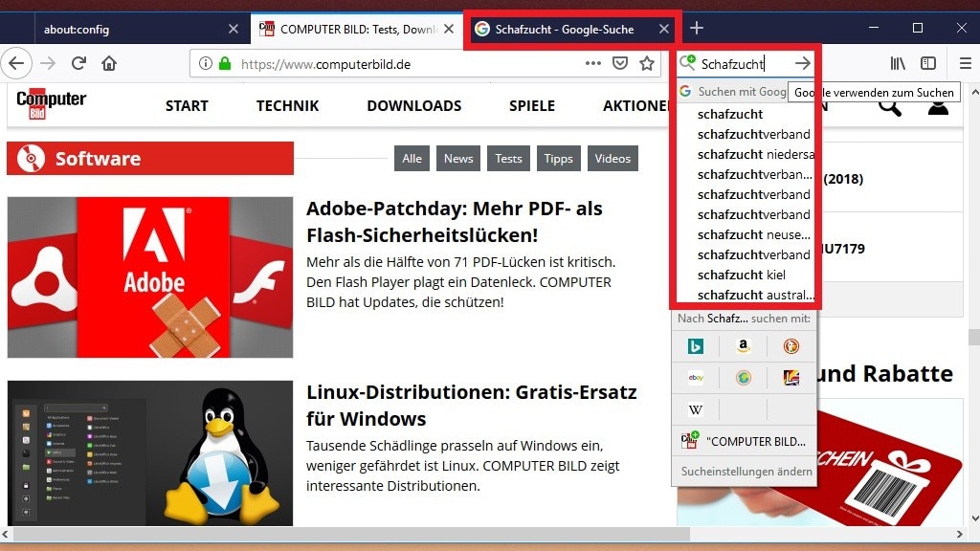Open the Library toolbar icon
This screenshot has height=551, width=980.
click(898, 63)
